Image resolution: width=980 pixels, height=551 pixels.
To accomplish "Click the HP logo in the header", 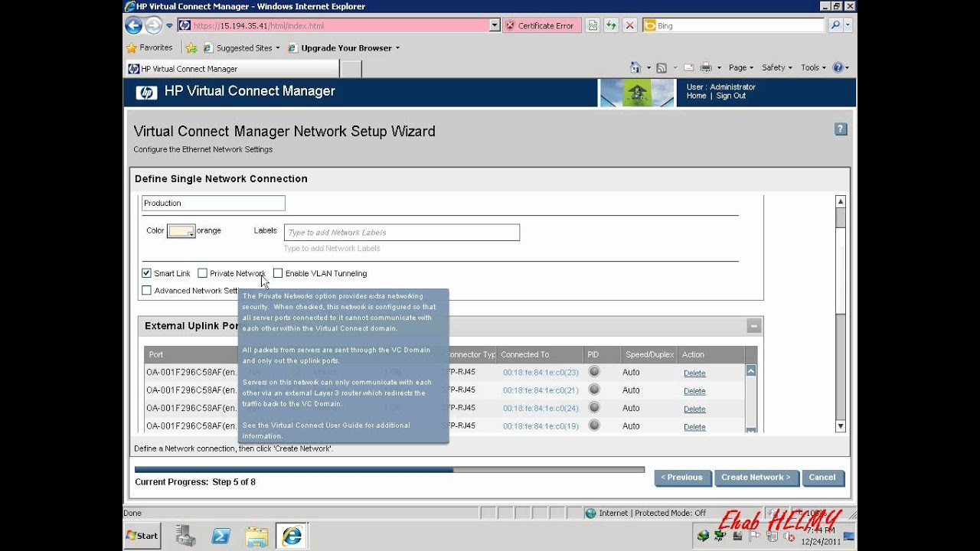I will [x=146, y=93].
